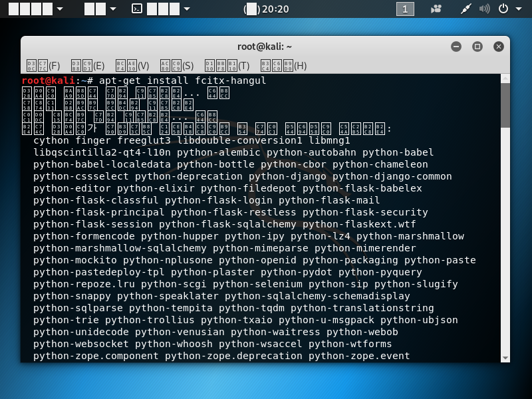Click 'python-flask-security' package name

365,212
